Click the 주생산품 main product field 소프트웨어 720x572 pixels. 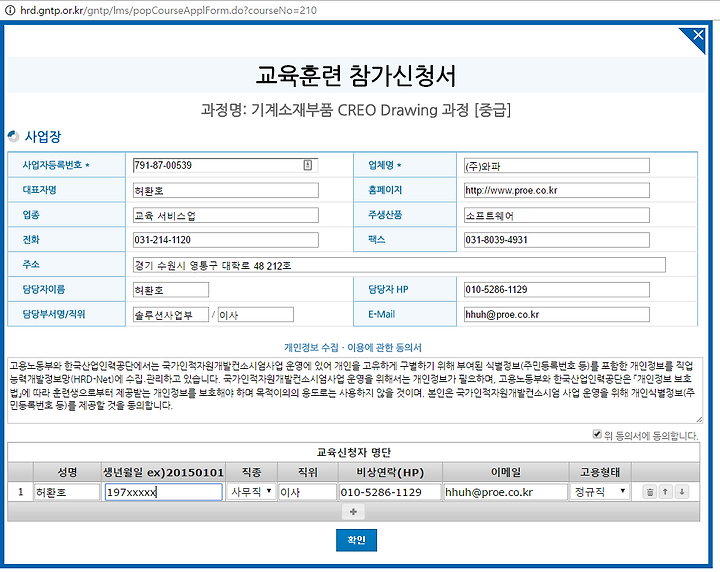pyautogui.click(x=557, y=215)
